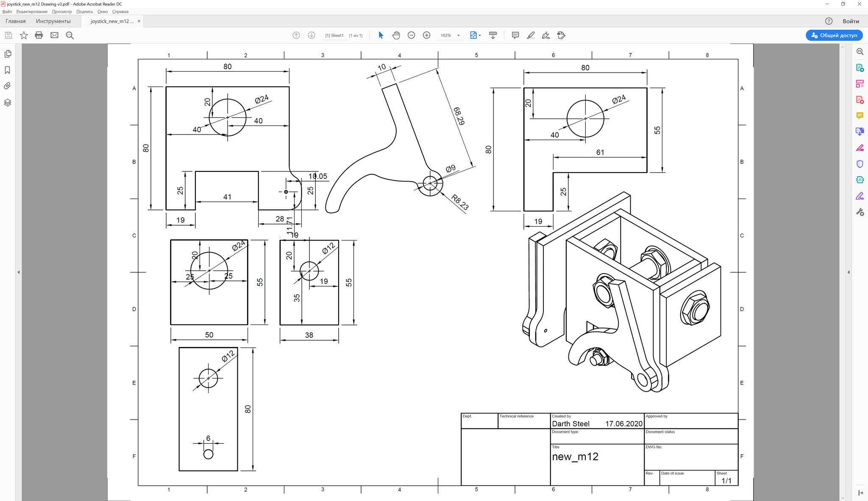Zoom in with the plus button
Image resolution: width=868 pixels, height=501 pixels.
[x=427, y=35]
